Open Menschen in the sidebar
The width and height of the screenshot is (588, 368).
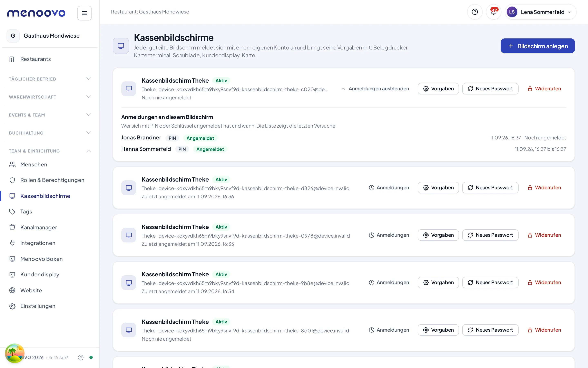coord(50,165)
